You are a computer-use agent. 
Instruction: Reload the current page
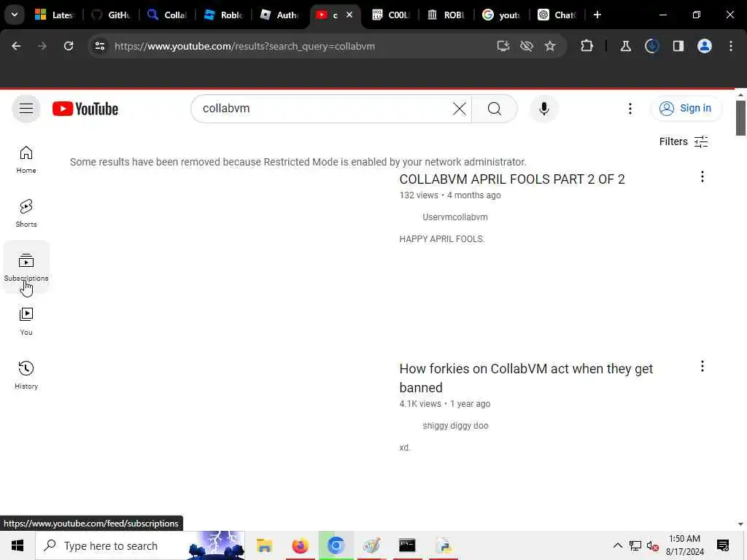[69, 46]
